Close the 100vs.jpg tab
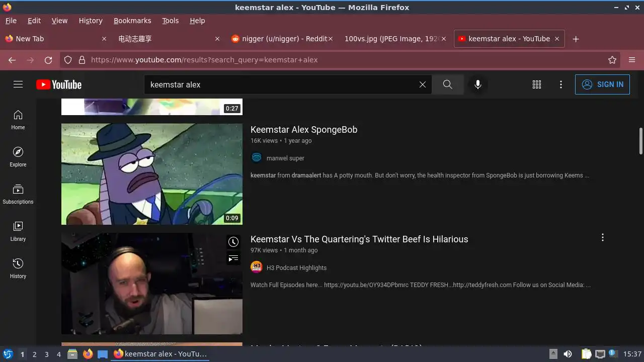 click(x=444, y=39)
